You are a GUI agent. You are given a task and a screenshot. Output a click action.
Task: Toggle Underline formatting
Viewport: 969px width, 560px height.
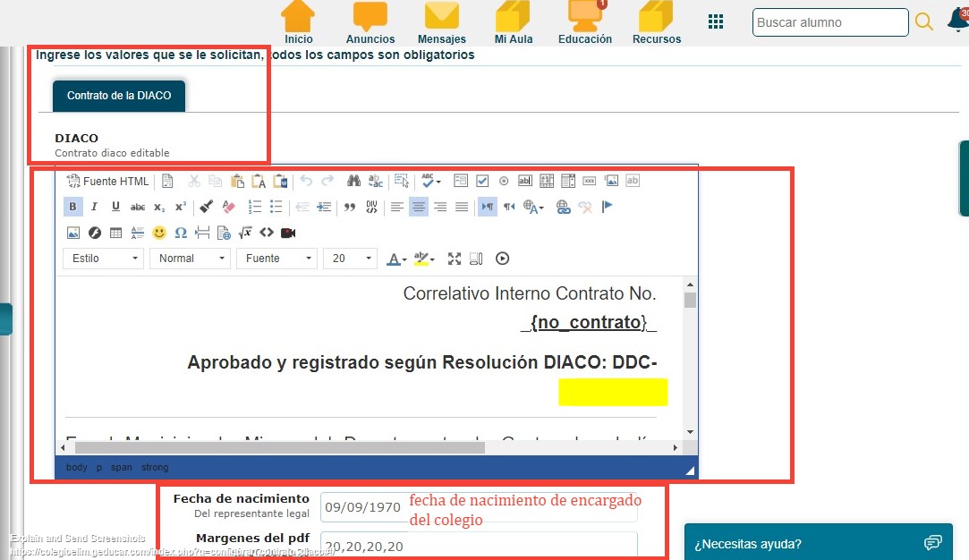click(115, 207)
